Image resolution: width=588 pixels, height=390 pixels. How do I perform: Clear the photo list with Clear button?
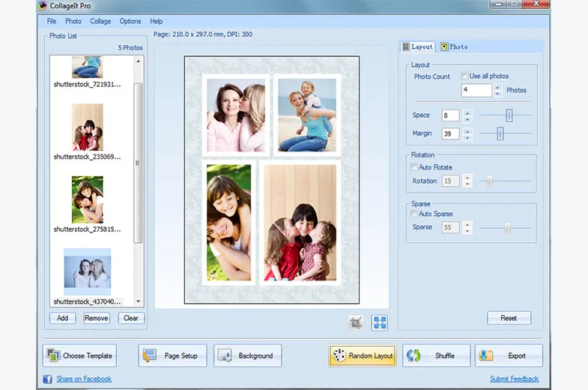(x=131, y=318)
